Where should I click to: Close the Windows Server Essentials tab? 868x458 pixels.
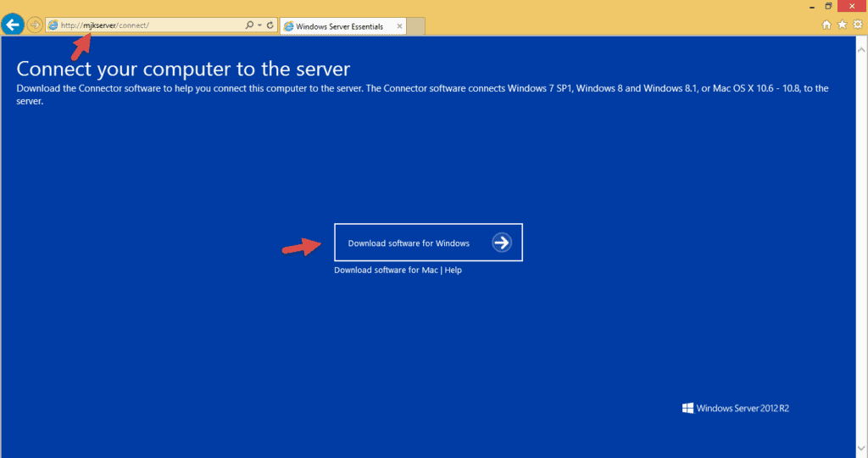400,26
